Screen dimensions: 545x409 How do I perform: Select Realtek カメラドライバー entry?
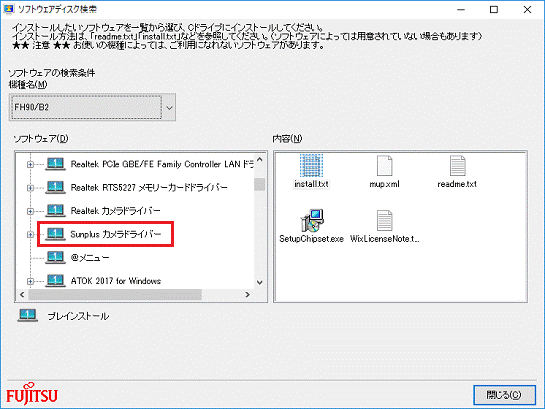115,211
